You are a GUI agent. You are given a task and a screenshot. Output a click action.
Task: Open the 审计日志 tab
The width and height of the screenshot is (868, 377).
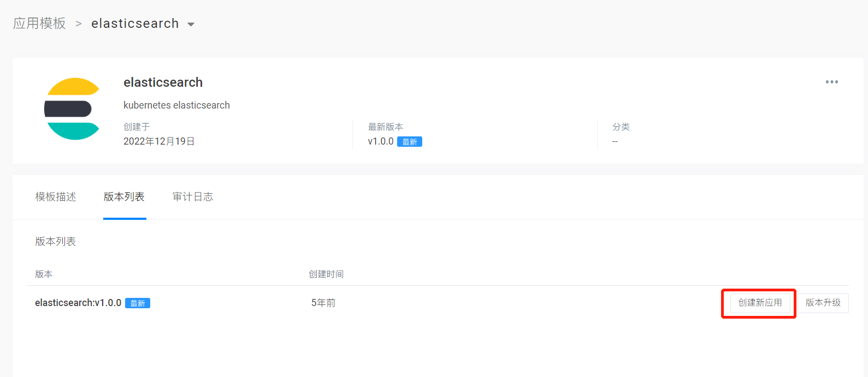pos(193,197)
